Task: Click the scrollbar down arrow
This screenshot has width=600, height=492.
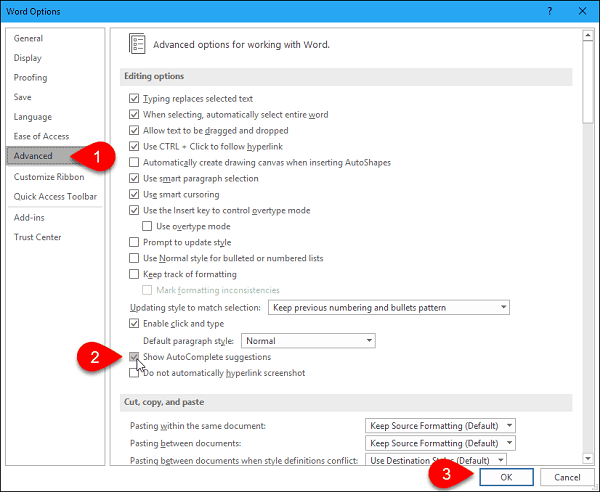Action: pos(589,459)
